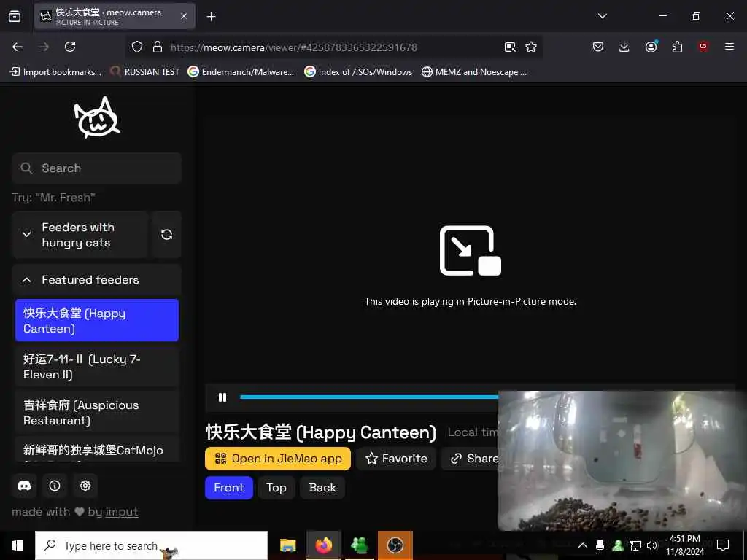747x560 pixels.
Task: Open the tracking protection shield icon
Action: pyautogui.click(x=137, y=47)
